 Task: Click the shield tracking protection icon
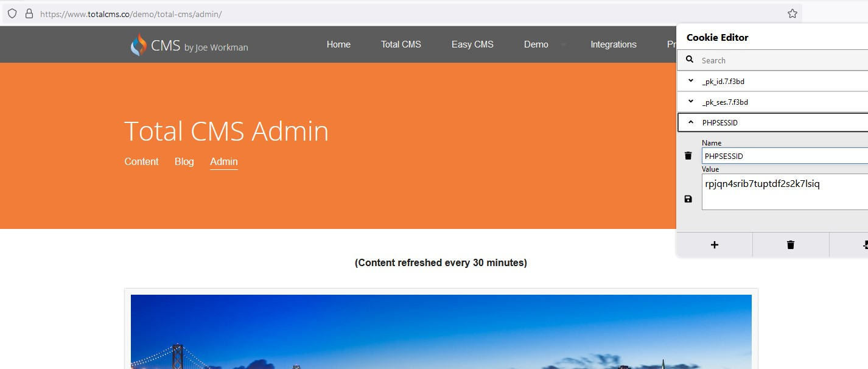pos(12,13)
